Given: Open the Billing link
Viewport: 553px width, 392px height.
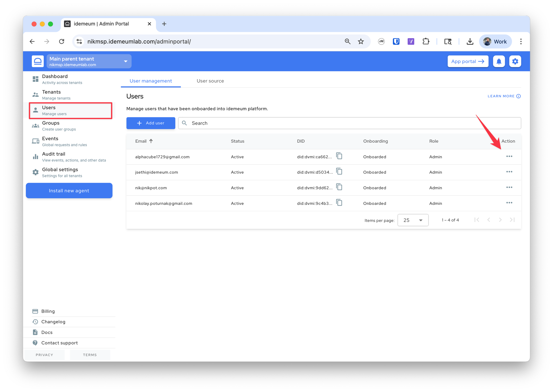Looking at the screenshot, I should pos(48,311).
